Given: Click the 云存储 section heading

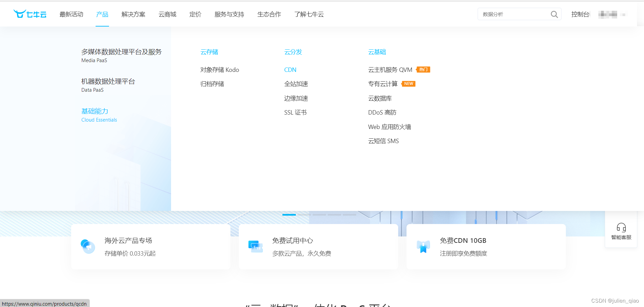Looking at the screenshot, I should coord(209,52).
